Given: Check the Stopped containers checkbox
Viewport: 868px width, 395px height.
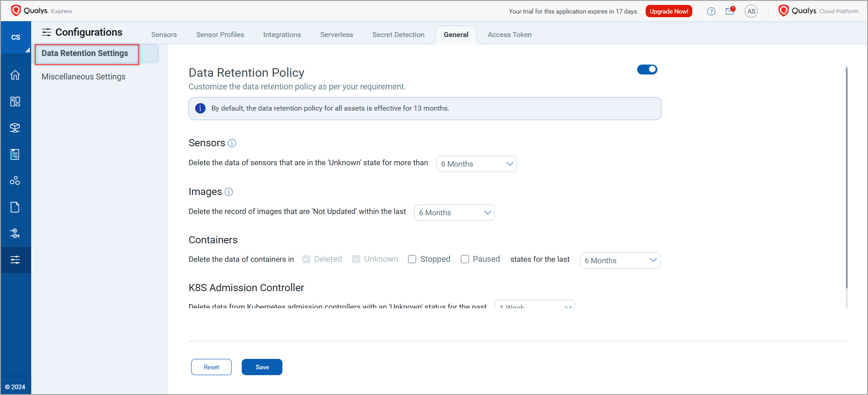Looking at the screenshot, I should click(x=412, y=259).
